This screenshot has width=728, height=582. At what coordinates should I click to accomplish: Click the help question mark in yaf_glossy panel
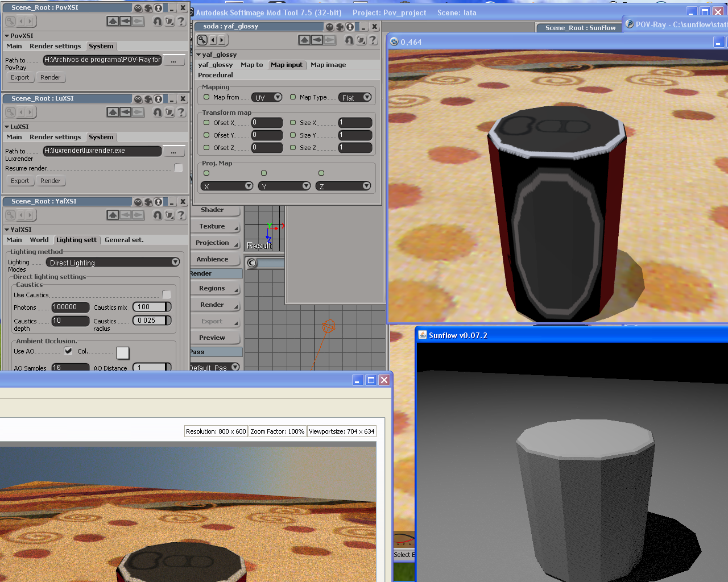373,40
